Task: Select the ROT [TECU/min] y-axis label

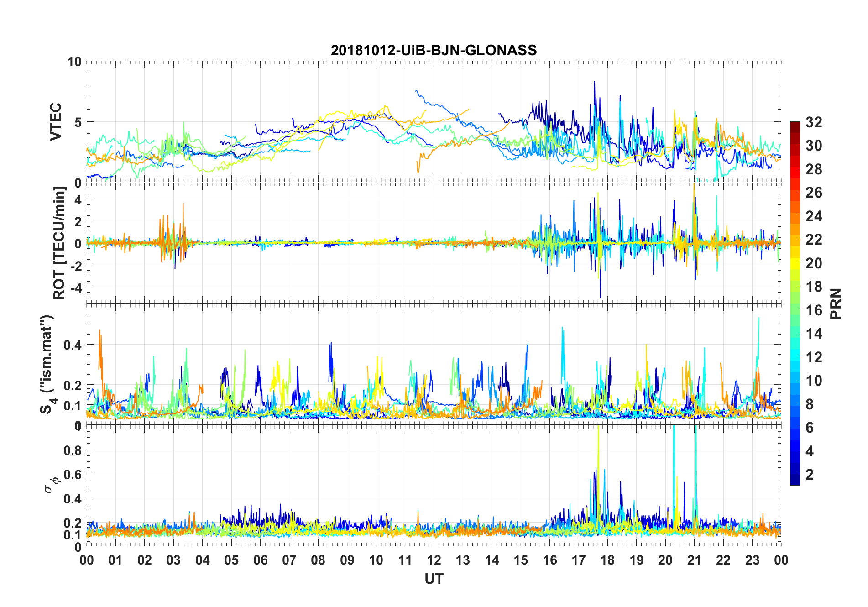Action: pyautogui.click(x=59, y=243)
